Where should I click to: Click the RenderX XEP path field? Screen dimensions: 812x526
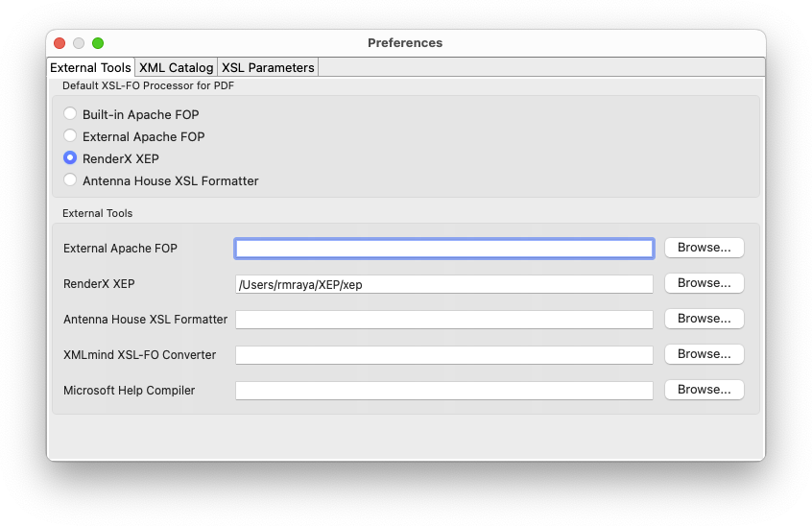(x=444, y=284)
